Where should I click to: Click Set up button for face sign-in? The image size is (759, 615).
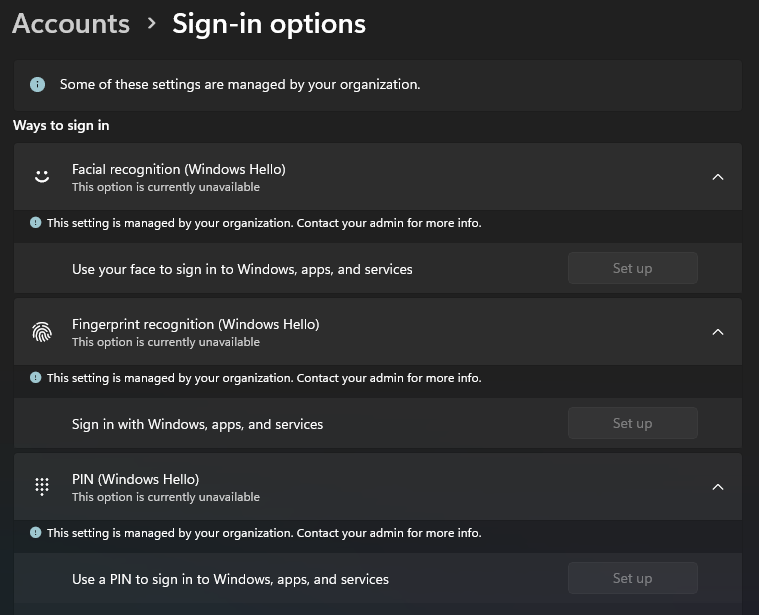click(633, 268)
